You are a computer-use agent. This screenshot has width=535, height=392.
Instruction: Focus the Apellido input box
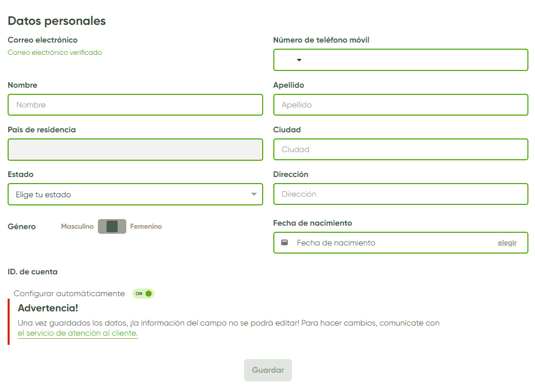pos(401,105)
